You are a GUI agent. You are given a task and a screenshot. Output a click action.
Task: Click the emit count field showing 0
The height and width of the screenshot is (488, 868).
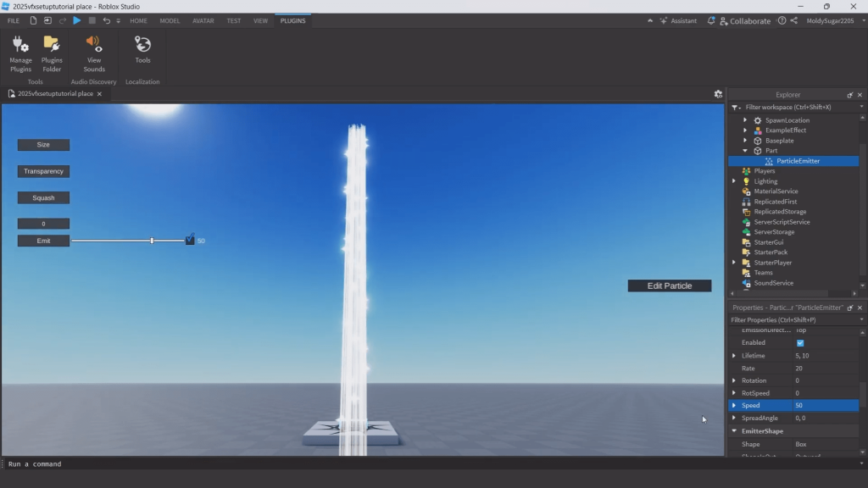[x=43, y=224]
